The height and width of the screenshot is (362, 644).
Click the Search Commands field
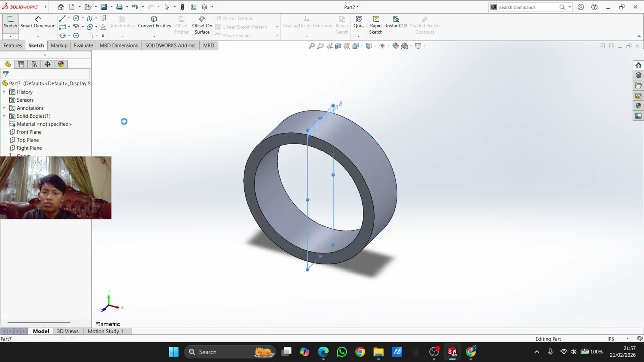(528, 7)
